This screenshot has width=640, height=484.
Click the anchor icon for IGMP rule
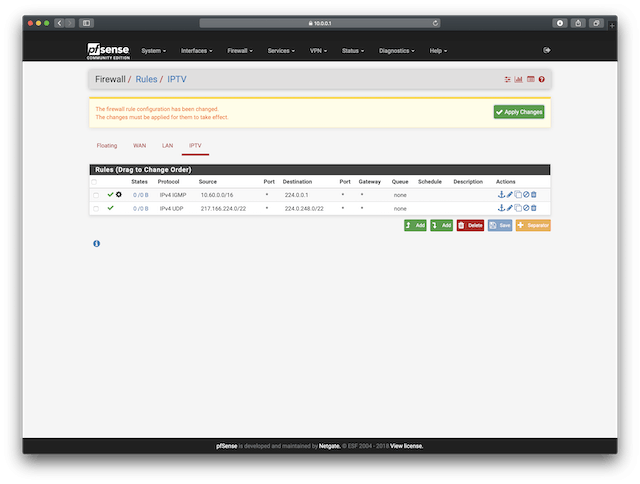coord(501,195)
